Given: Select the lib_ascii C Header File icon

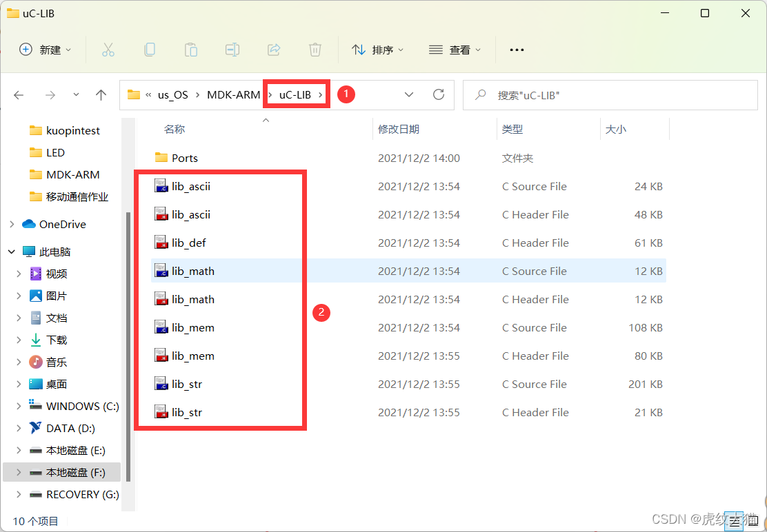Looking at the screenshot, I should click(161, 214).
